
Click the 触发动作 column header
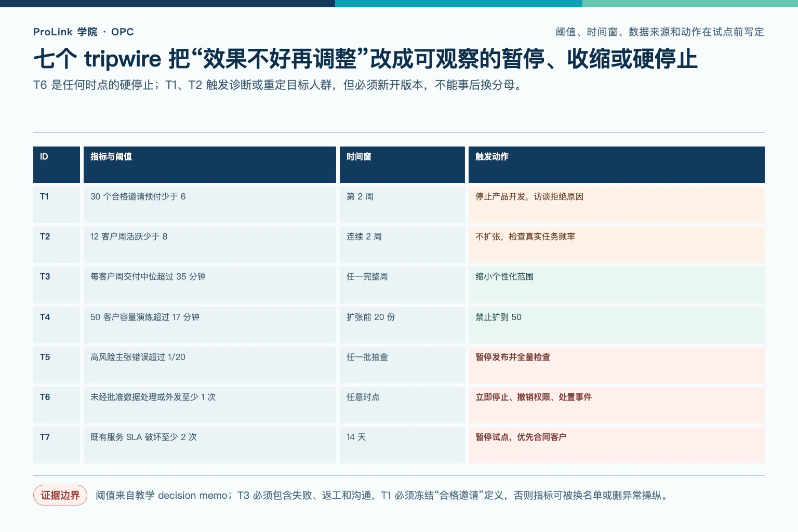(617, 165)
